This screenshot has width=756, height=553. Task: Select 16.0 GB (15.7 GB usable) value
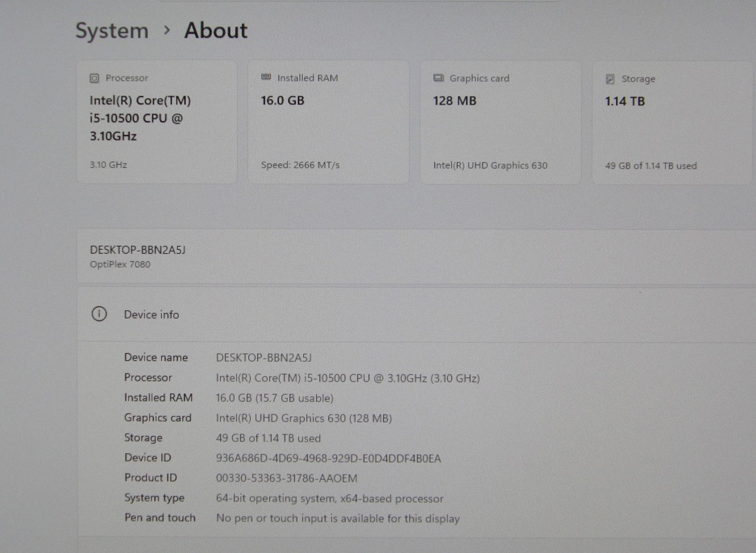(x=275, y=398)
